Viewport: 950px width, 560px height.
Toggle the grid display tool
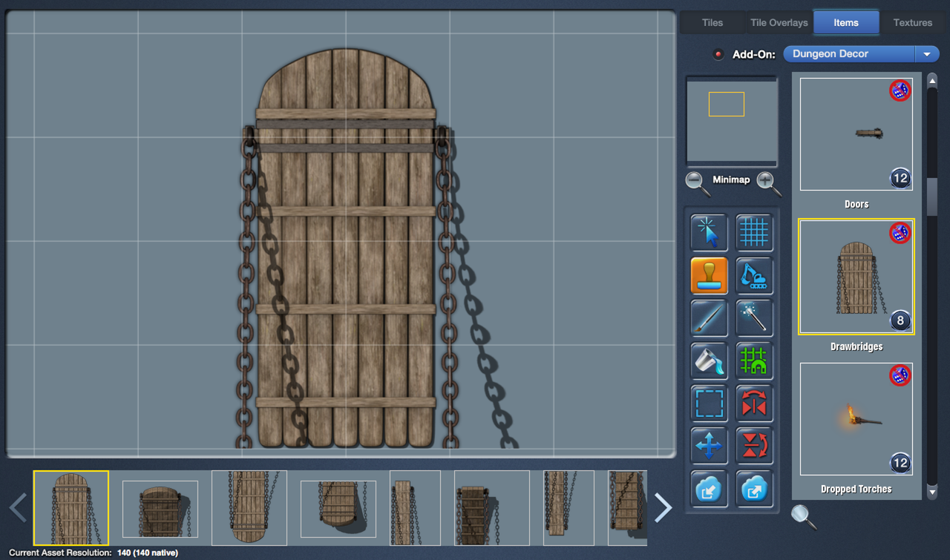pos(754,233)
